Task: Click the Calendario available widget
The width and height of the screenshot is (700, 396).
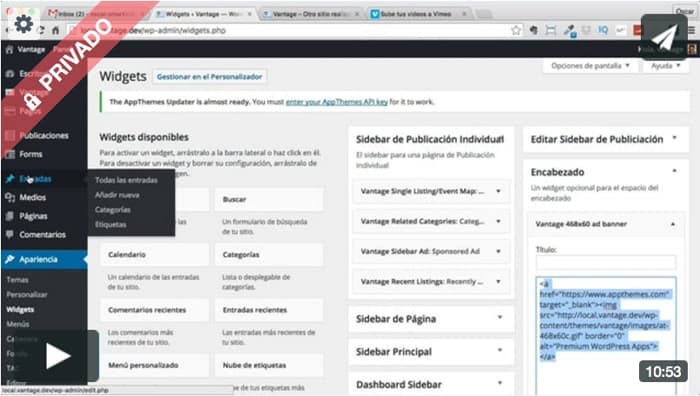Action: 154,254
